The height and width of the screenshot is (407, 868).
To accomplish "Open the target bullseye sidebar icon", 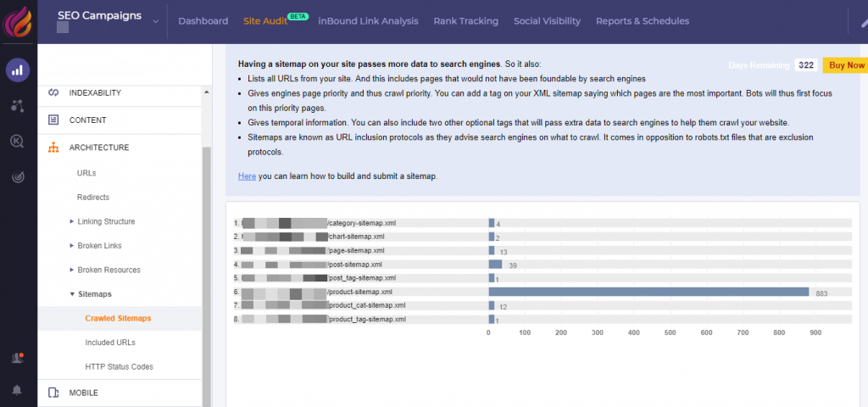I will point(18,177).
